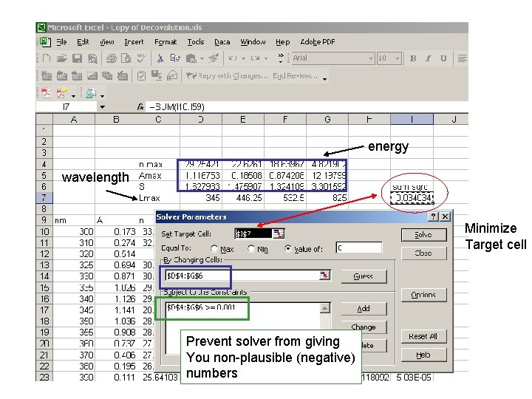Viewport: 532px width, 399px height.
Task: Click the Options button in Solver
Action: [423, 295]
